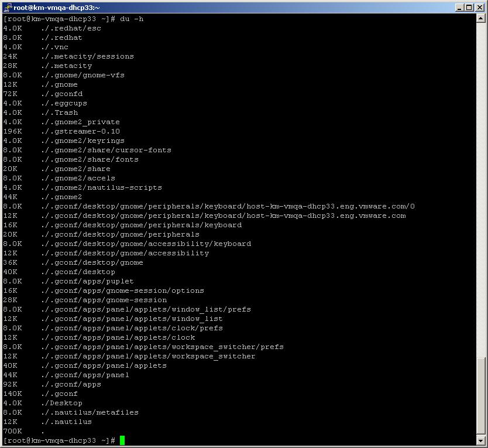Click the ./.nautilus/metafiles entry
Viewport: 488px width, 448px height.
(88, 412)
